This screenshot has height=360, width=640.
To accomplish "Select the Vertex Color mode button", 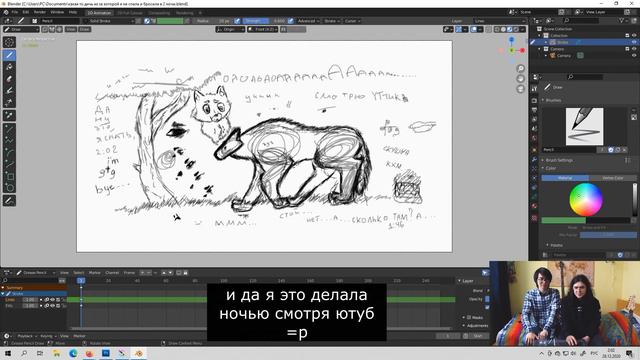I will coord(613,178).
